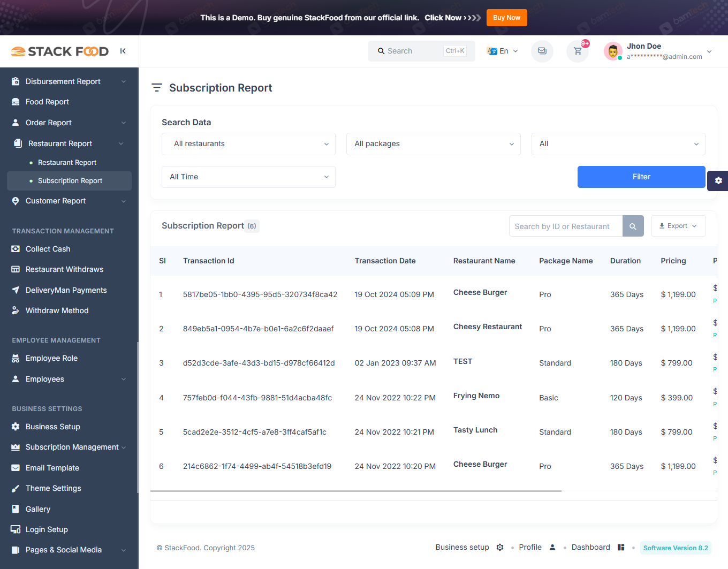Click the DeliveryMan Payments paper-plane icon

[16, 290]
